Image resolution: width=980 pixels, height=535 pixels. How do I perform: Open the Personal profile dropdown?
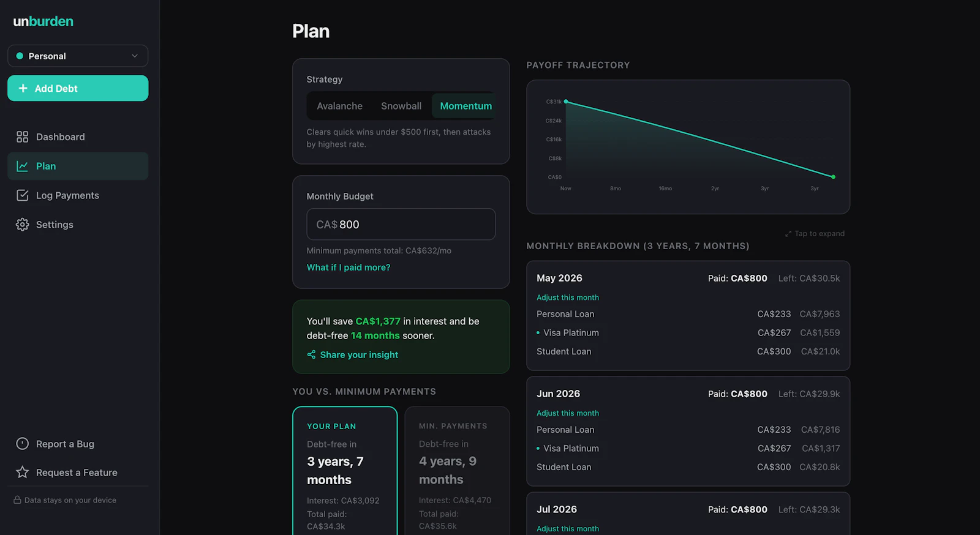pos(78,56)
